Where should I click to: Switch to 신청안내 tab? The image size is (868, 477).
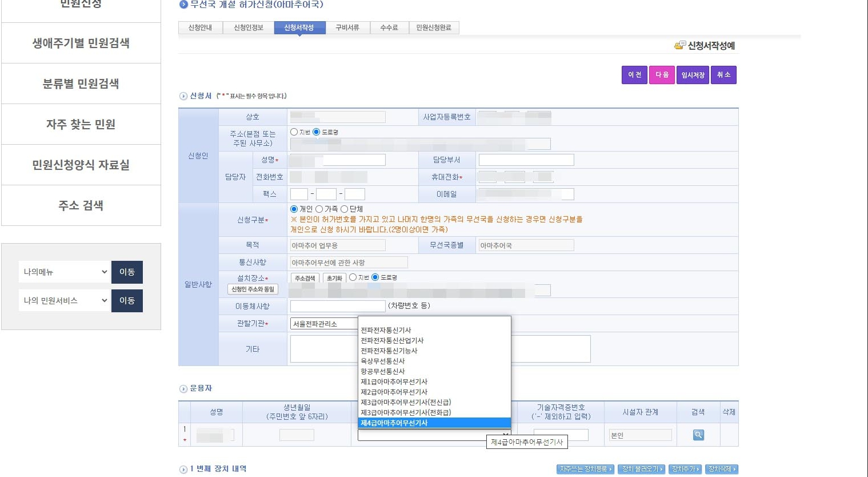200,27
